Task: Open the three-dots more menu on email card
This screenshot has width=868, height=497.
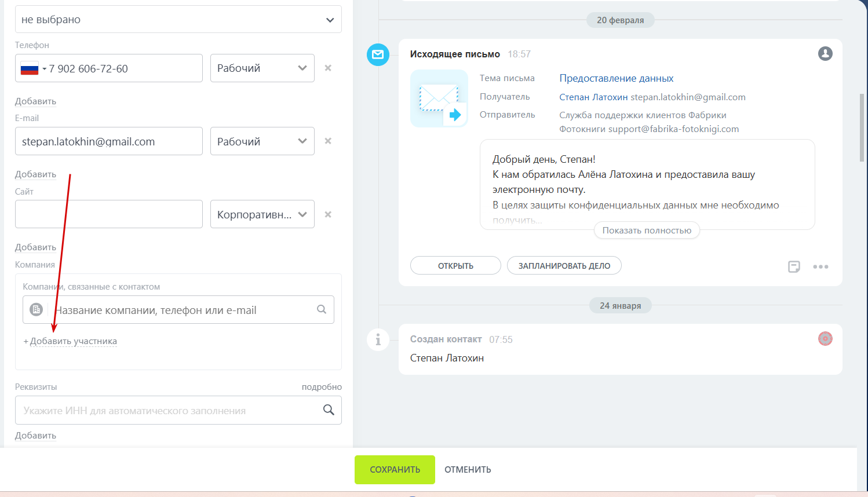Action: click(x=820, y=267)
